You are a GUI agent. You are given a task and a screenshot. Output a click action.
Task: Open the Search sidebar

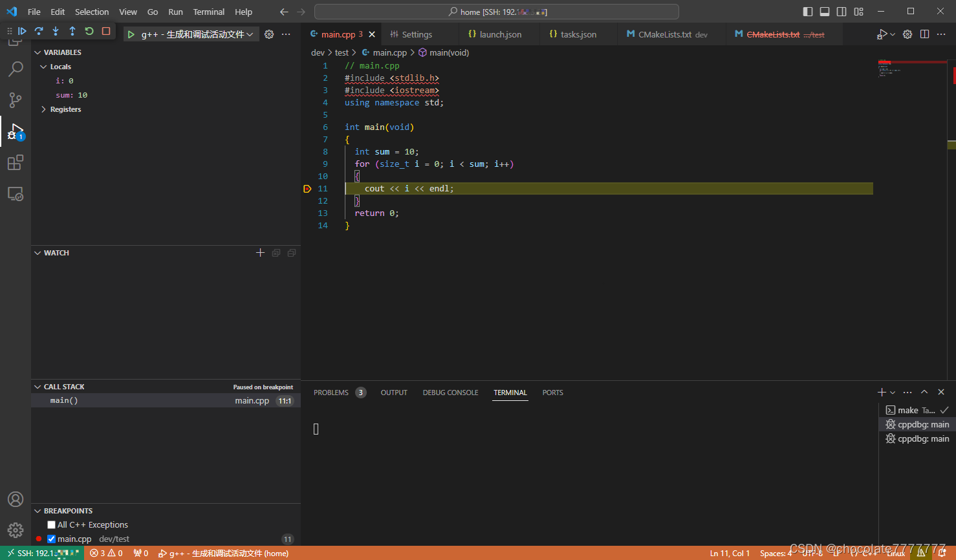pyautogui.click(x=16, y=69)
